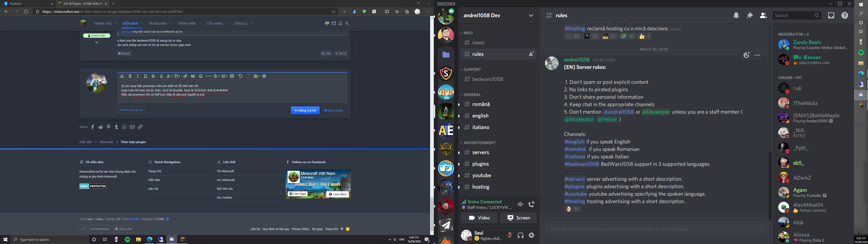Open the text alignment dropdown
Image resolution: width=868 pixels, height=244 pixels.
pyautogui.click(x=217, y=76)
